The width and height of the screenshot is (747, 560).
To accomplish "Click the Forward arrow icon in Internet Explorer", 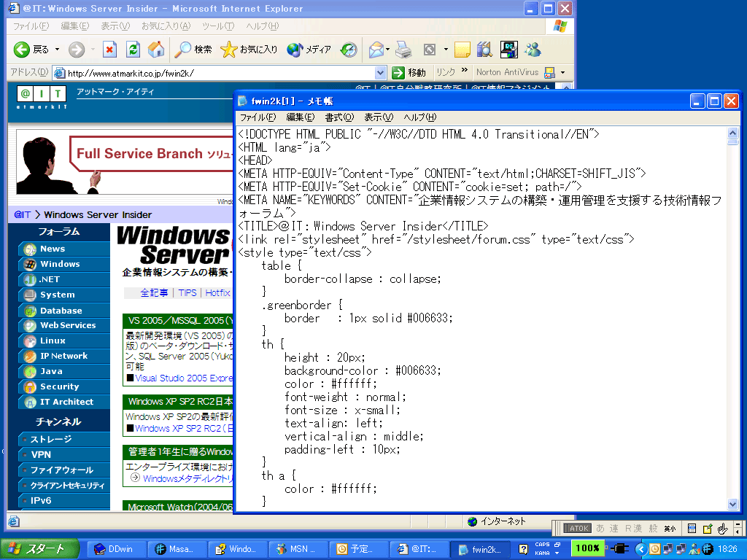I will pos(76,49).
